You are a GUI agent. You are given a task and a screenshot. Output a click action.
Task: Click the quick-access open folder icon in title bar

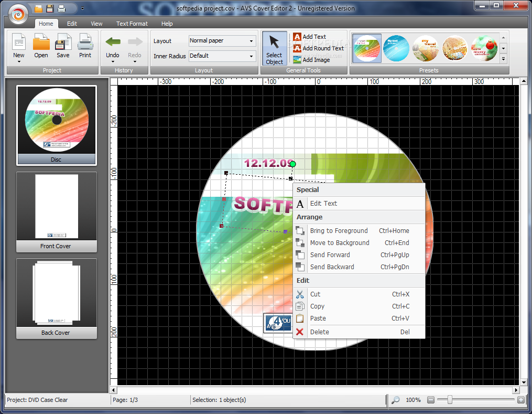click(38, 8)
